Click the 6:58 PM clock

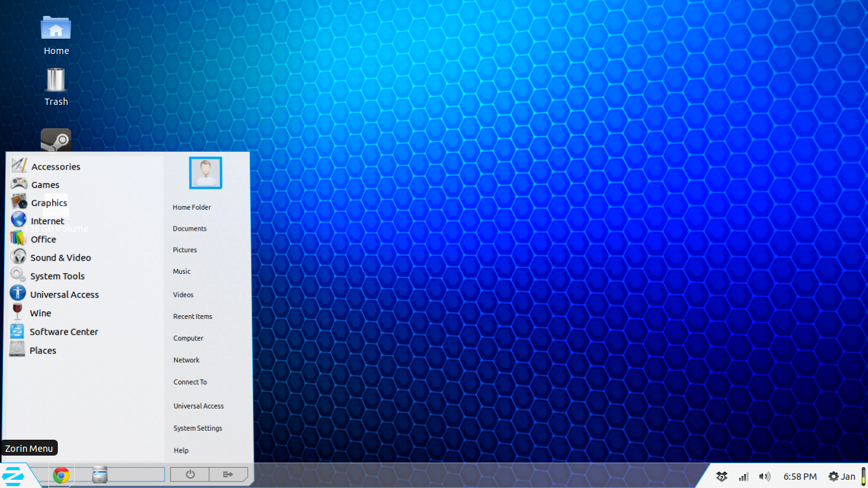click(x=800, y=477)
